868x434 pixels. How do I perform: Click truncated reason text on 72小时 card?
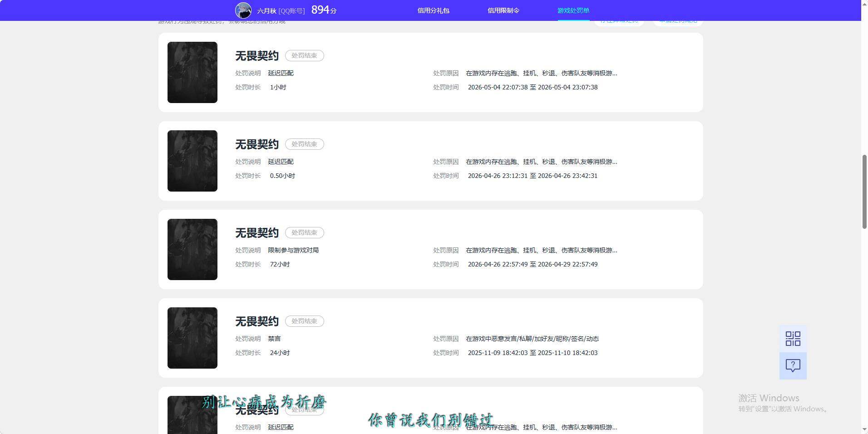[x=541, y=250]
